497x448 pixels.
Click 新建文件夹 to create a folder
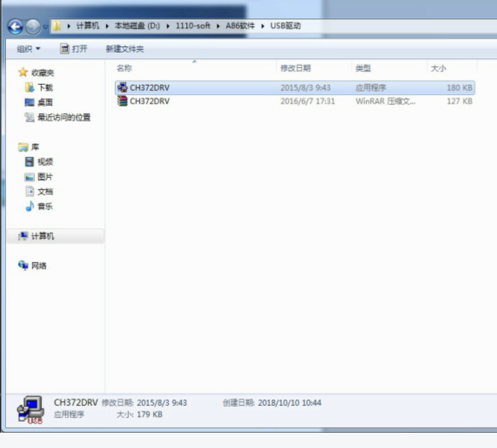[x=124, y=49]
